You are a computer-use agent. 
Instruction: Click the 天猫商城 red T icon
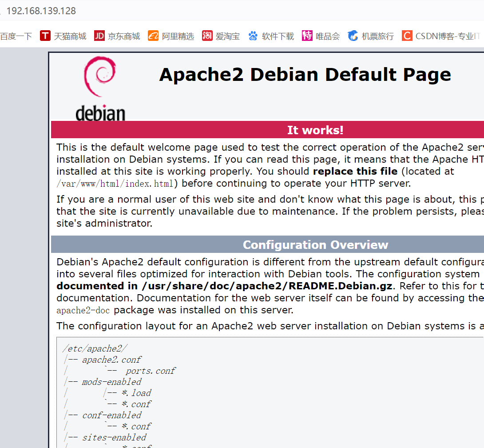(45, 36)
